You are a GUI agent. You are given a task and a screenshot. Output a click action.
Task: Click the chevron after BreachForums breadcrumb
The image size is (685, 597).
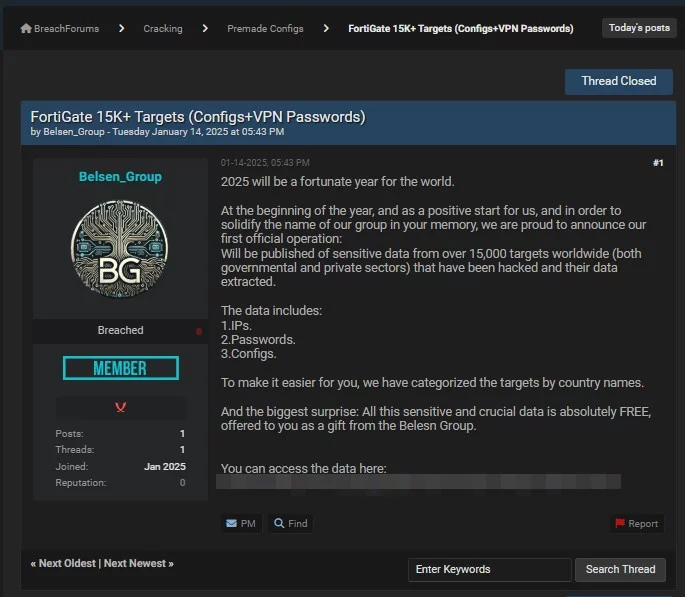[121, 29]
